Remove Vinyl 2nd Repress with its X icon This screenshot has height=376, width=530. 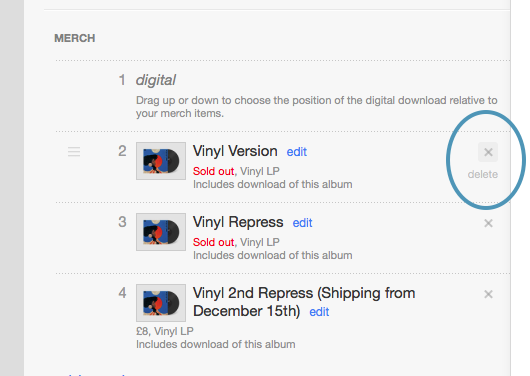coord(488,294)
